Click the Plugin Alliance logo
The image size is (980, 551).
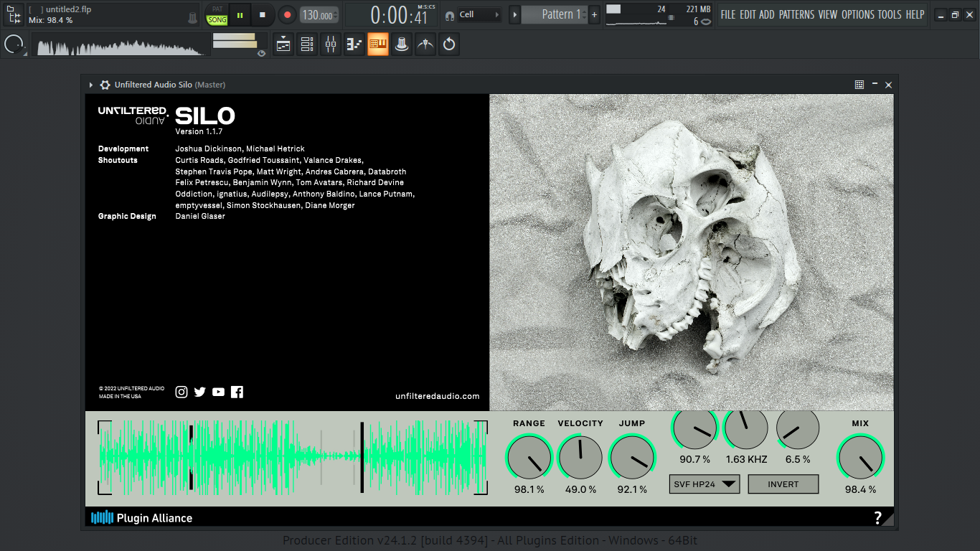(x=141, y=517)
